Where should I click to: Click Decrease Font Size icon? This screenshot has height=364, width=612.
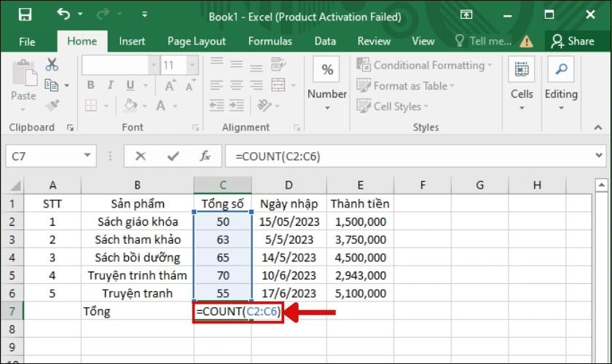point(190,85)
